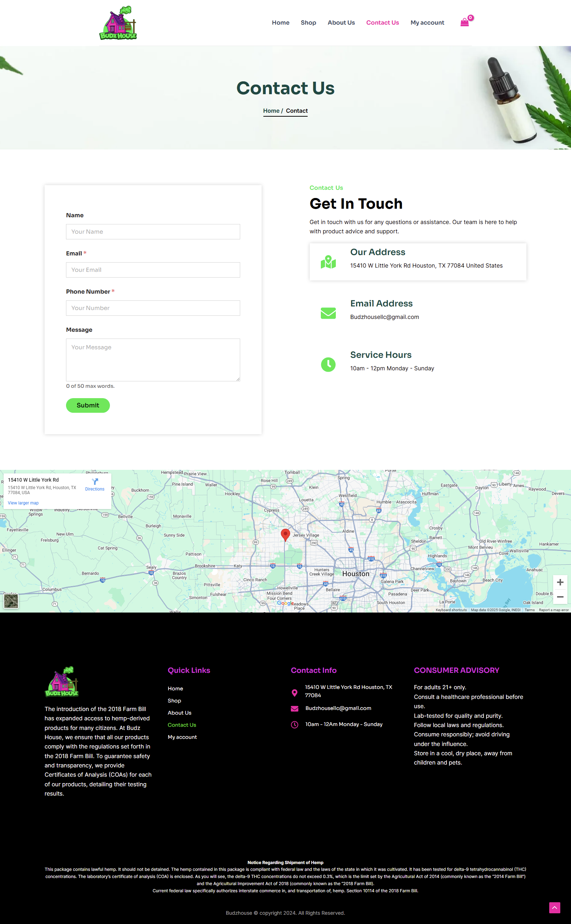
Task: Click the Budz House footer logo
Action: point(61,681)
